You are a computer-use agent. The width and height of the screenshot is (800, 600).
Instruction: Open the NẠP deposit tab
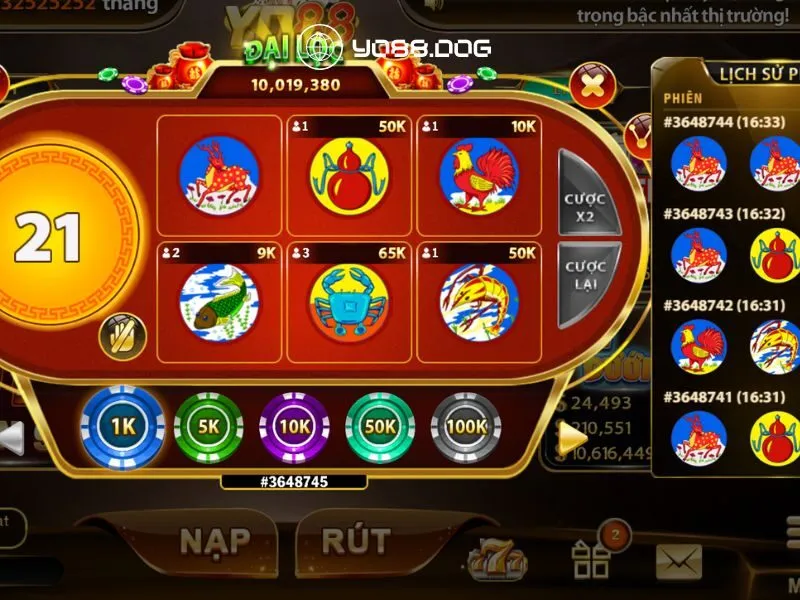(215, 541)
